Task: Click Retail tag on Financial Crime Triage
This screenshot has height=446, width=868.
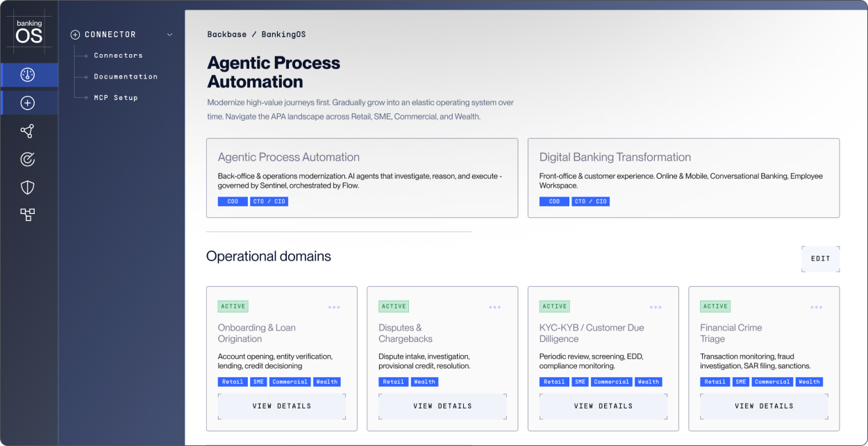Action: click(715, 381)
